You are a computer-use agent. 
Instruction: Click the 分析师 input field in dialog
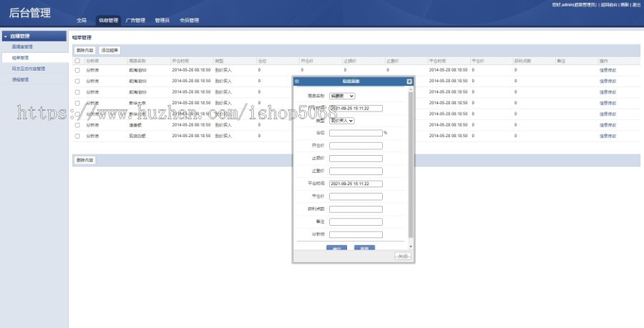[x=356, y=235]
